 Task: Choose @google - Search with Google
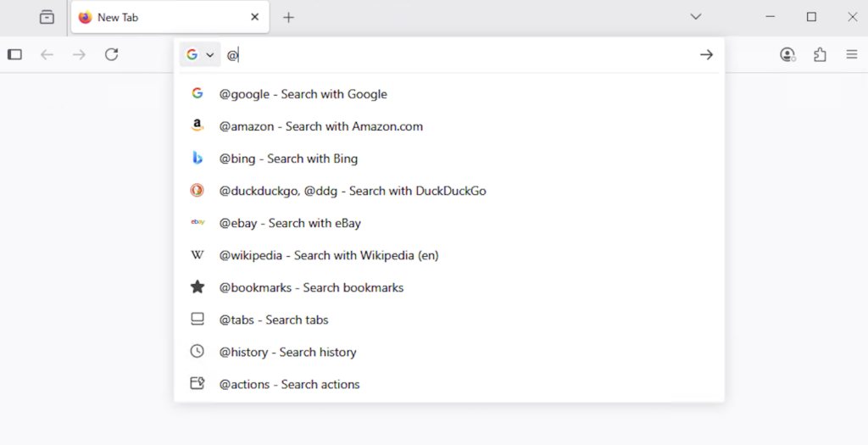point(303,94)
